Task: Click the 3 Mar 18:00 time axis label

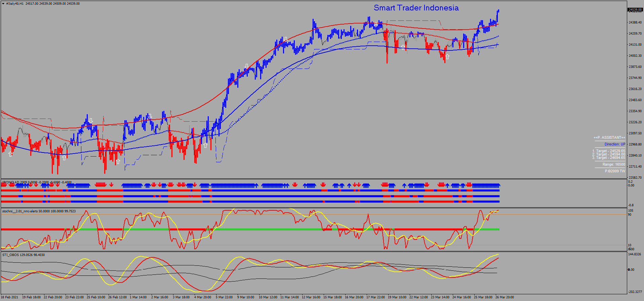Action: pos(181,297)
